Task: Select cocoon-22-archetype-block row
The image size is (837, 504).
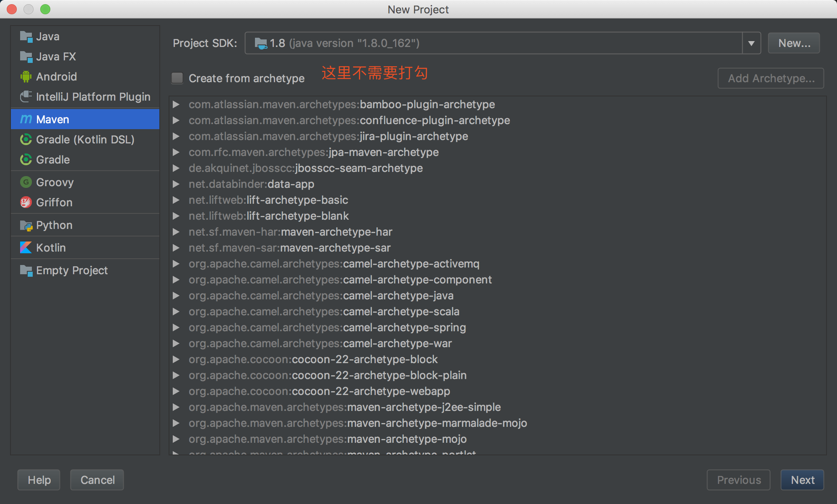Action: (498, 359)
